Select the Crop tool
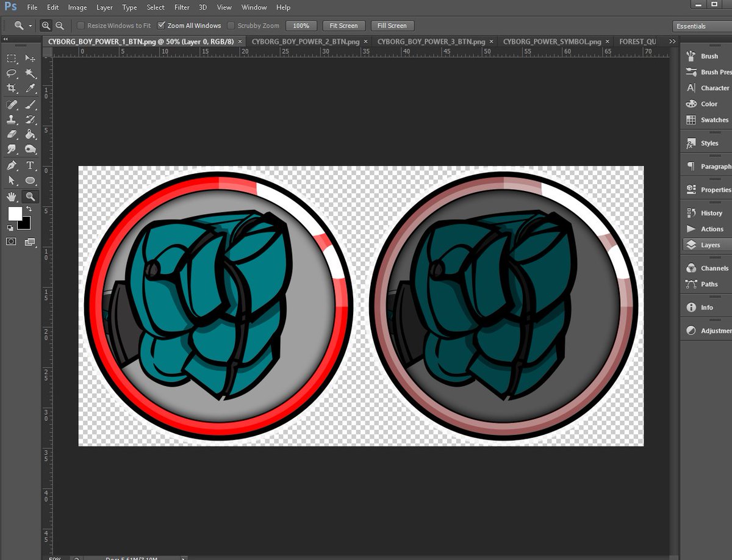This screenshot has width=732, height=560. click(12, 88)
